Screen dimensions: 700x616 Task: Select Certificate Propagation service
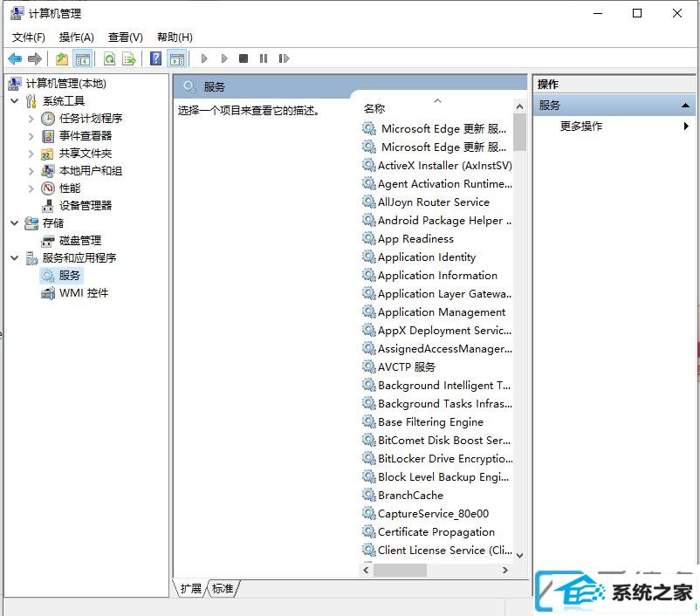436,531
